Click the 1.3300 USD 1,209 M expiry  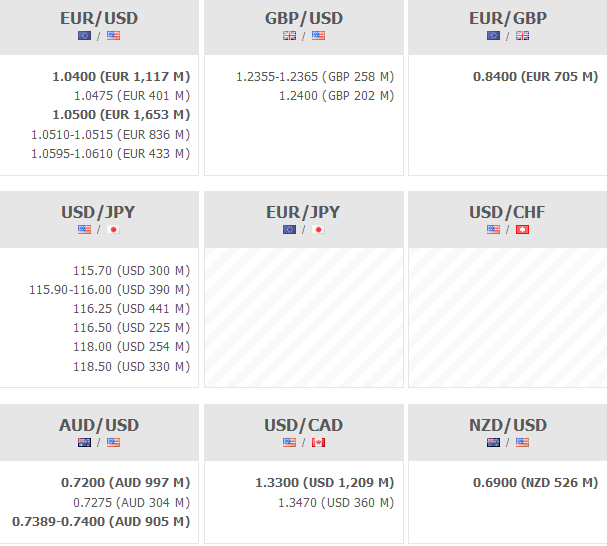coord(325,483)
